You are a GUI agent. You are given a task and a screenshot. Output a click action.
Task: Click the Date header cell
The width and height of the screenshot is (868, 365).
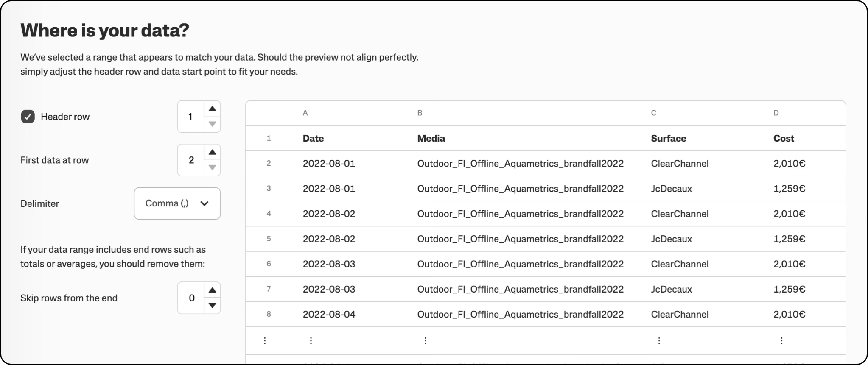pyautogui.click(x=313, y=138)
